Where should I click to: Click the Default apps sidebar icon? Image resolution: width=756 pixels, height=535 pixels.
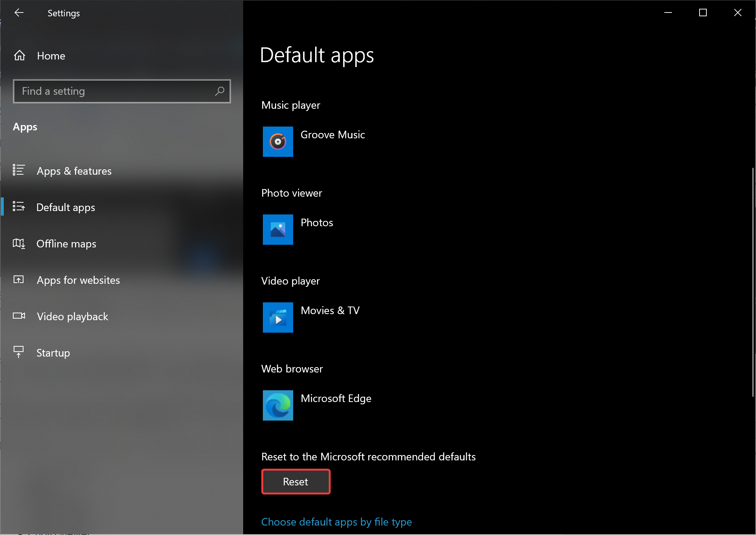point(19,207)
